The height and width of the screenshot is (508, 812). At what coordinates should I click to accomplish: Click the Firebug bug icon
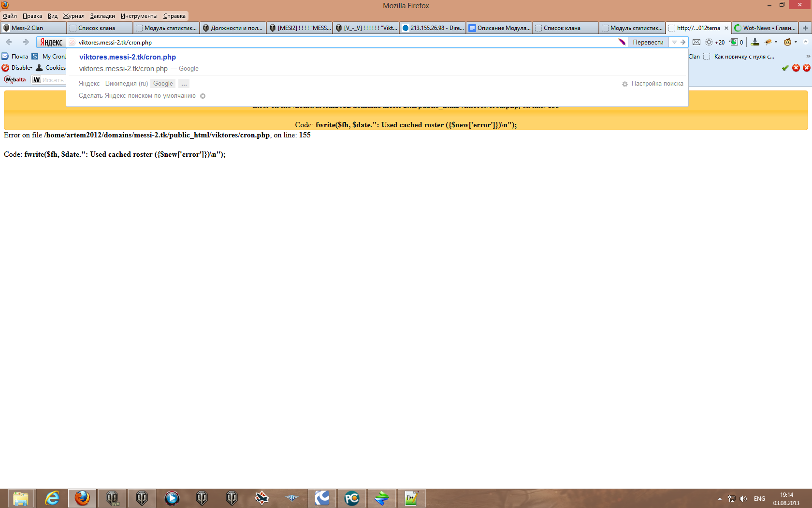point(768,42)
